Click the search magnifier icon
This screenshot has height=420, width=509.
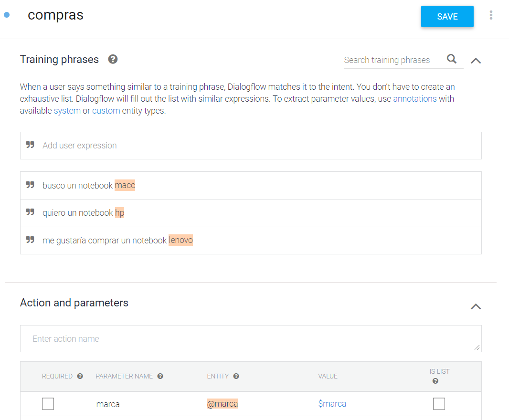pos(452,59)
